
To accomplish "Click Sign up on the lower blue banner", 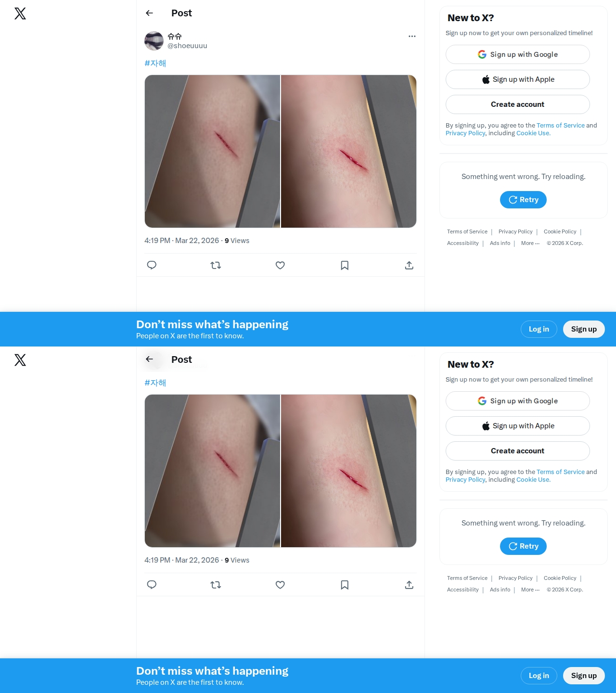I will (584, 676).
